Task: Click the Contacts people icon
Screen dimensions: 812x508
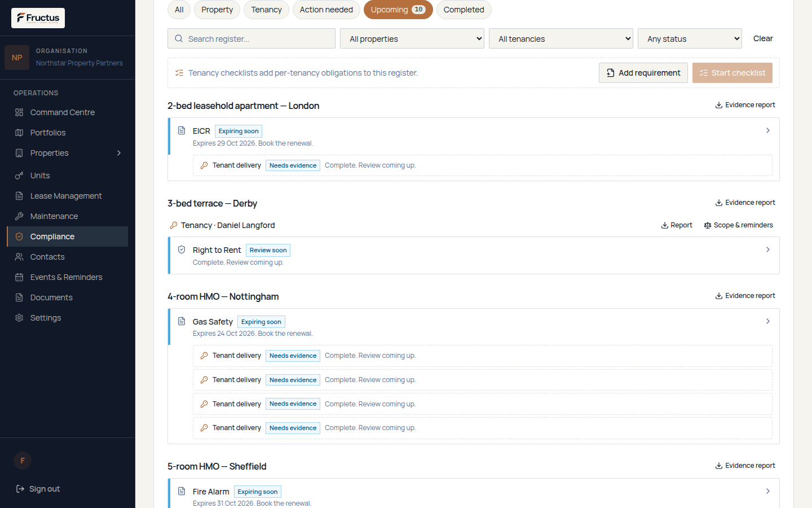Action: 19,257
